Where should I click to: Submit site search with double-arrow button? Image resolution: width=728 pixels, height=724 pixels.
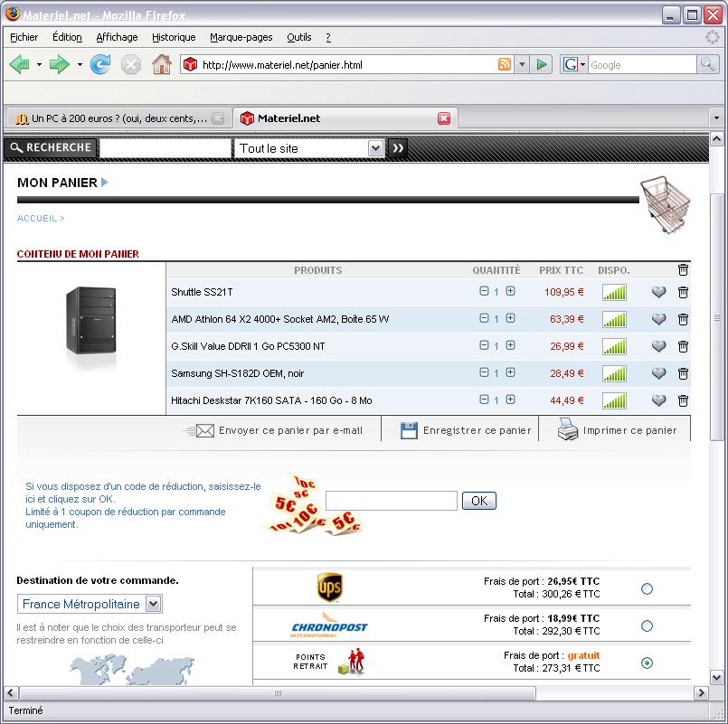(398, 148)
